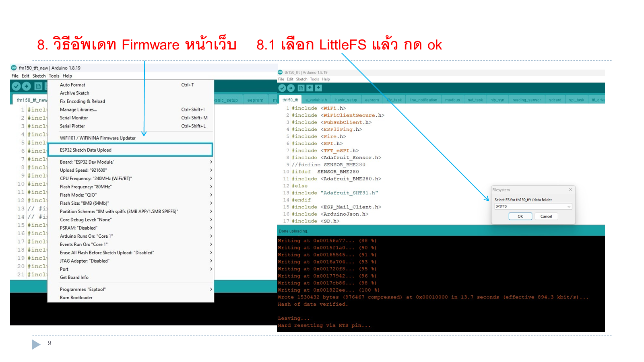Expand JTAG Adapter: "Disabled" submenu
Screen dimensions: 644x362
[x=130, y=261]
